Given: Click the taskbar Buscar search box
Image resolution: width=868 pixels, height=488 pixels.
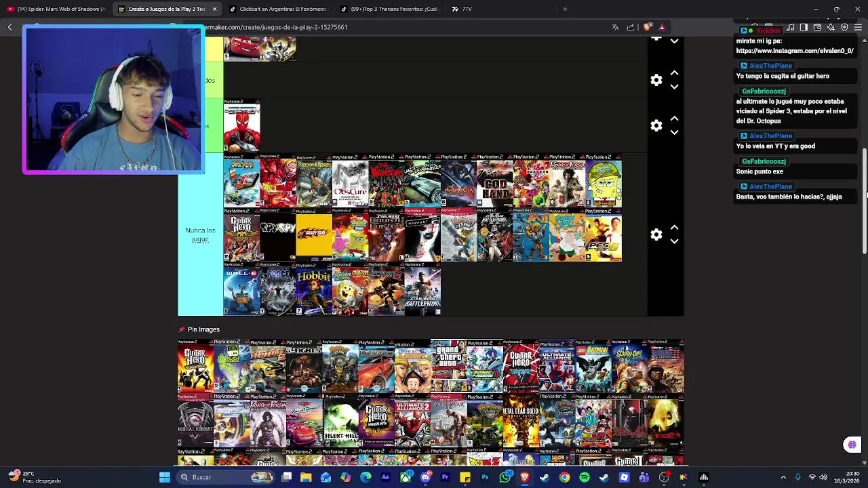Looking at the screenshot, I should pos(224,477).
